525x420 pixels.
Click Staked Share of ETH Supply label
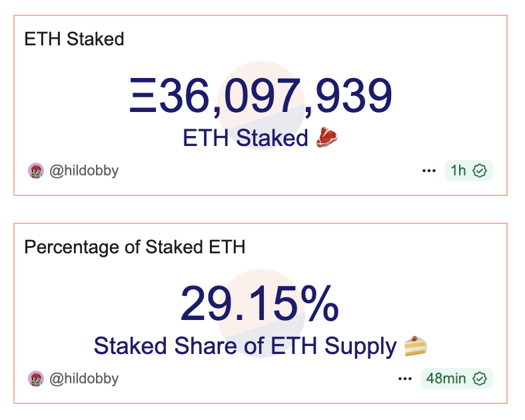[x=245, y=346]
